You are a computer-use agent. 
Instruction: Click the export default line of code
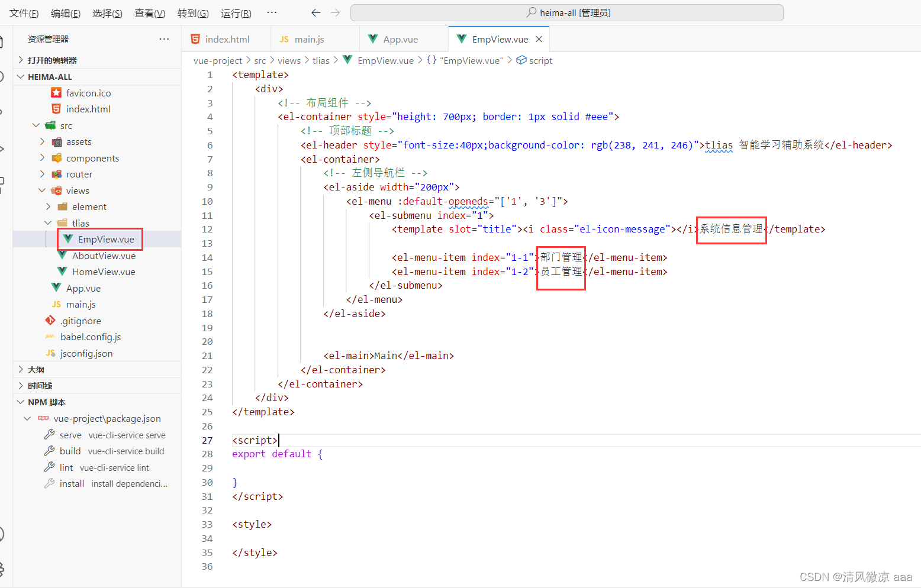pyautogui.click(x=278, y=454)
